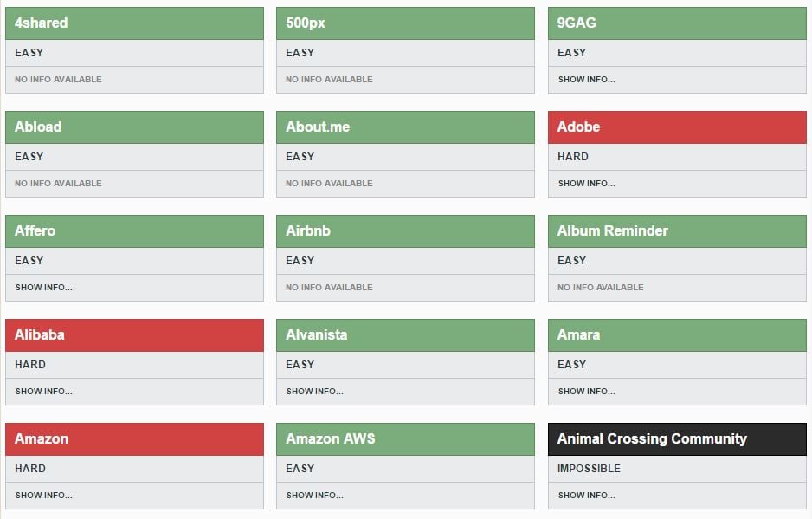Select the Album Reminder header
Image resolution: width=812 pixels, height=519 pixels.
point(677,231)
